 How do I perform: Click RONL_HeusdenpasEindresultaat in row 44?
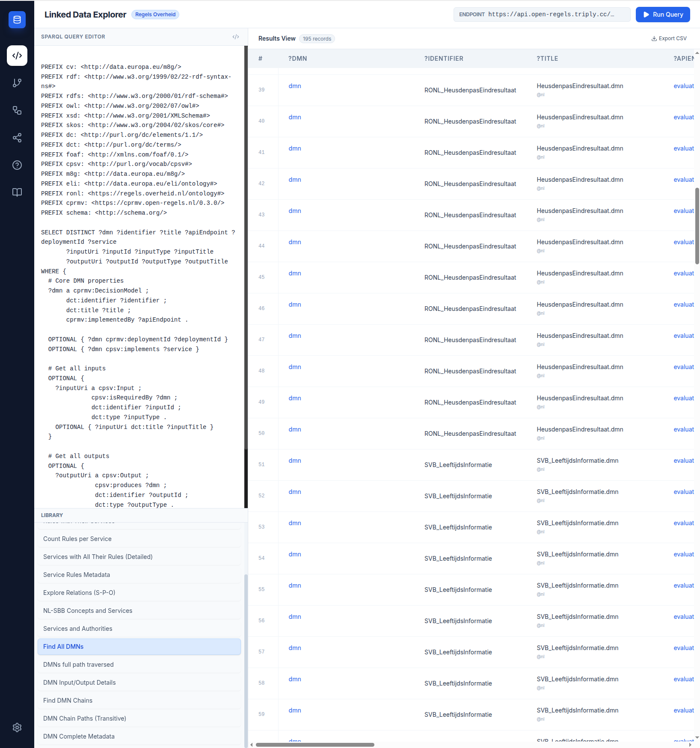pyautogui.click(x=470, y=246)
